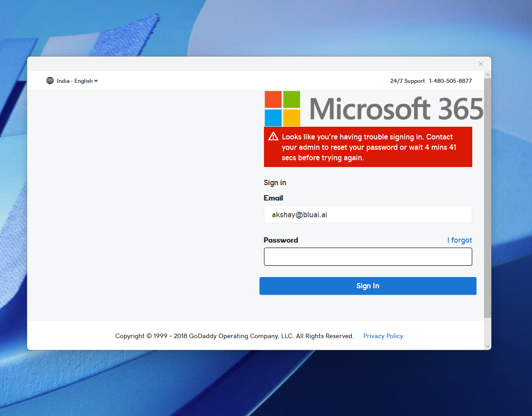Open the 'I forgot' password link
Image resolution: width=532 pixels, height=416 pixels.
[x=460, y=240]
